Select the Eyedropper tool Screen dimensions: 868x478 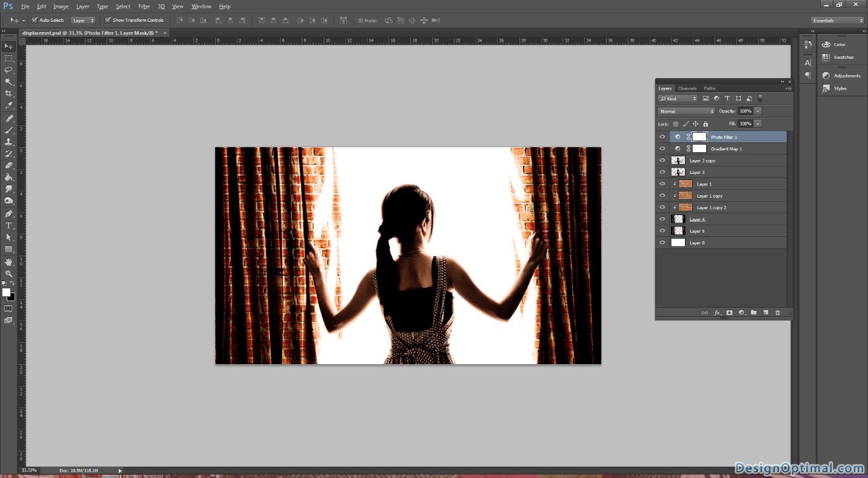pos(8,105)
